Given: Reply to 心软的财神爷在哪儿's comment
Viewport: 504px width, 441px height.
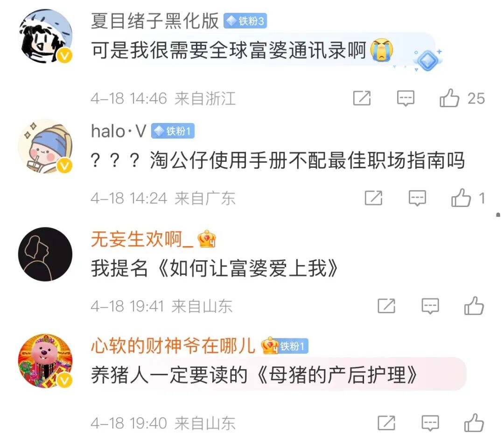Looking at the screenshot, I should (x=430, y=423).
